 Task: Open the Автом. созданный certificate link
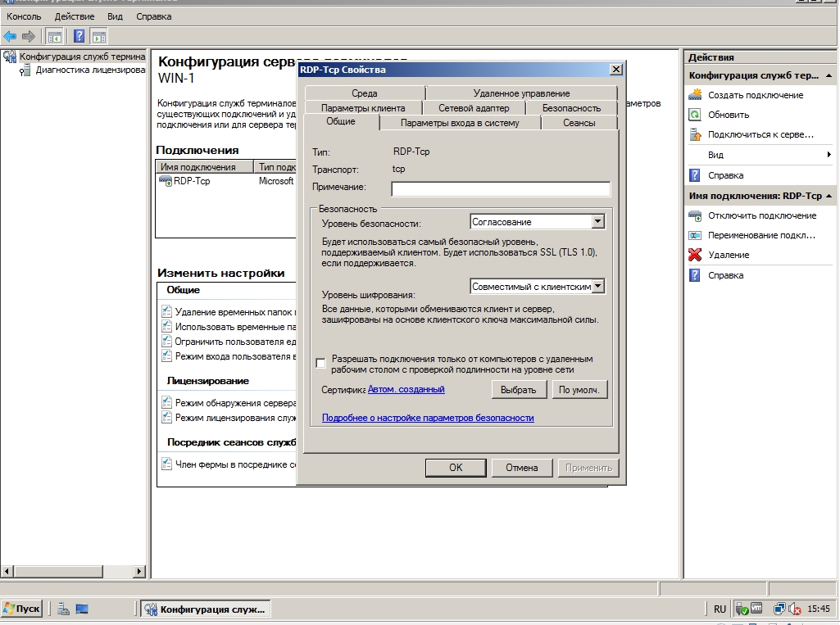coord(406,389)
